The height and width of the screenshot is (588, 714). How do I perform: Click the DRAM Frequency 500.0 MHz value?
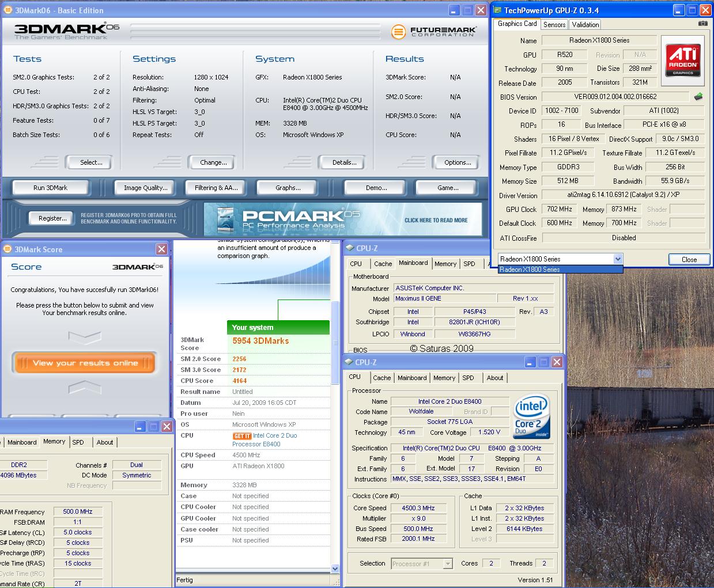78,511
